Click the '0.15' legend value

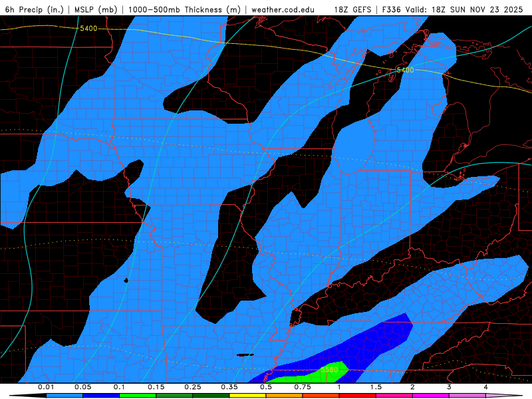[x=156, y=387]
